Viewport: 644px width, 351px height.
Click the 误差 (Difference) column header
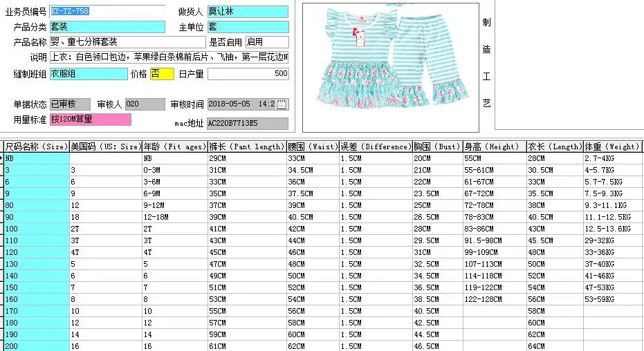coord(376,146)
